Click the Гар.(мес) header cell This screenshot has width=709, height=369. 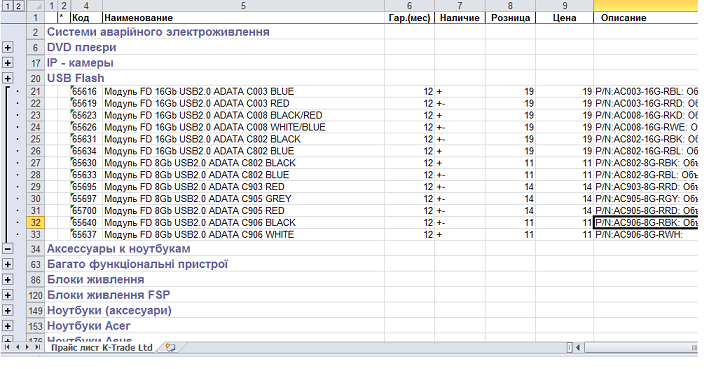tap(409, 18)
